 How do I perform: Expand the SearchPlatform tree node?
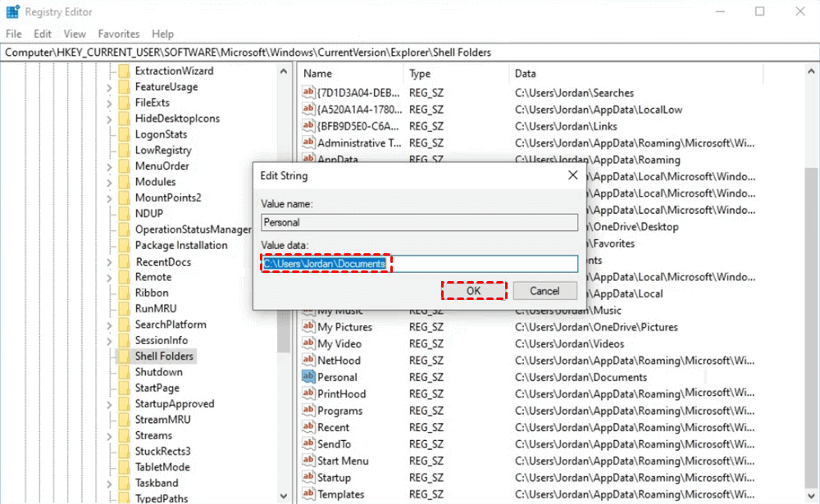click(x=109, y=325)
